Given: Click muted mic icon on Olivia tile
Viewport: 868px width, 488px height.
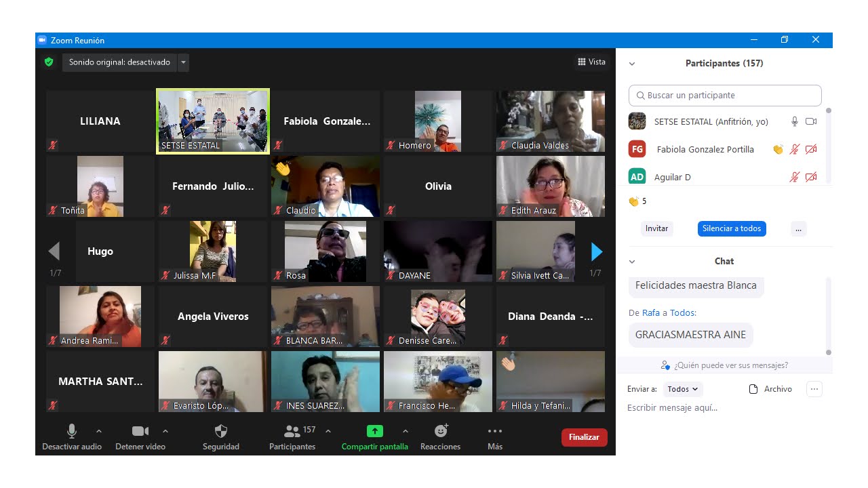Looking at the screenshot, I should click(391, 210).
